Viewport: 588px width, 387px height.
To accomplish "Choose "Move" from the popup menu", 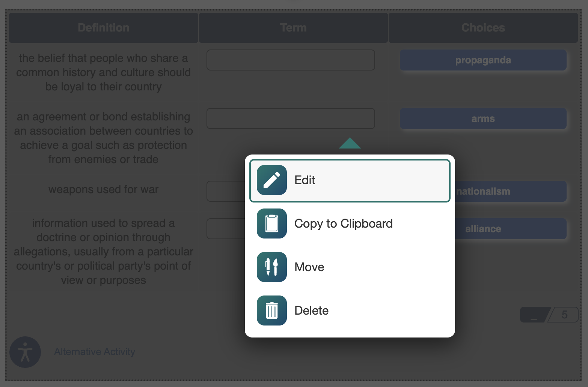I will tap(309, 267).
